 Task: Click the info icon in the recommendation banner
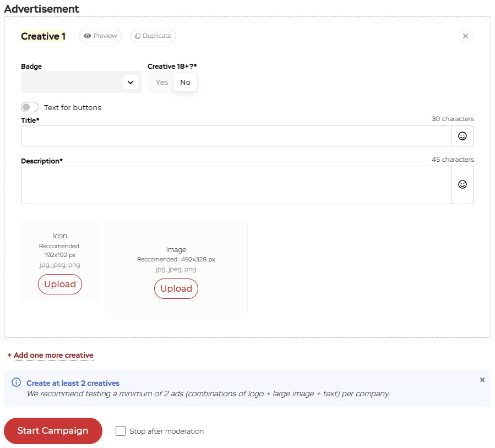[x=17, y=383]
